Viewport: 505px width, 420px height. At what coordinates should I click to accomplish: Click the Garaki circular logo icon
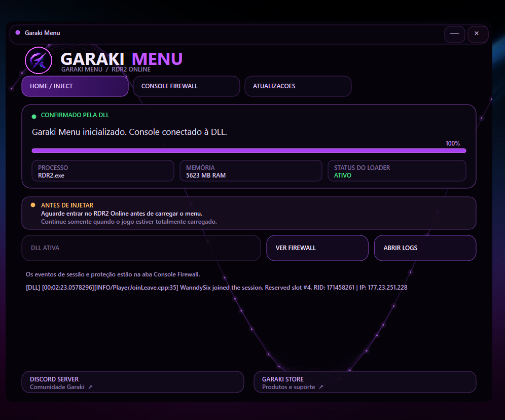coord(39,60)
